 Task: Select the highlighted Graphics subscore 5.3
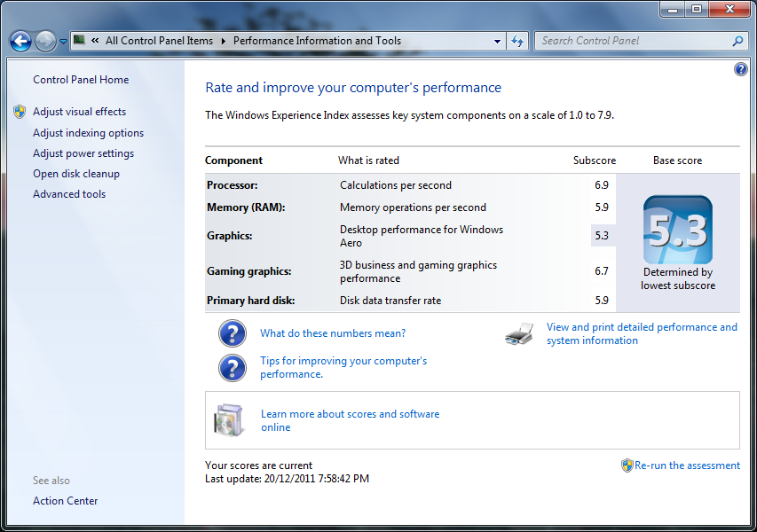click(603, 236)
